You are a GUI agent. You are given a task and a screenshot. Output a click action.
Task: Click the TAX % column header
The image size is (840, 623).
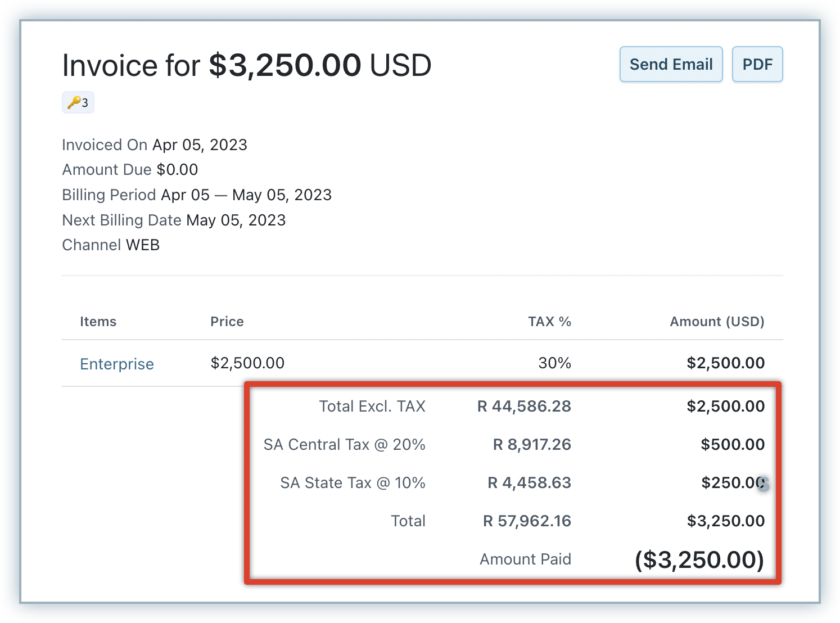(549, 322)
